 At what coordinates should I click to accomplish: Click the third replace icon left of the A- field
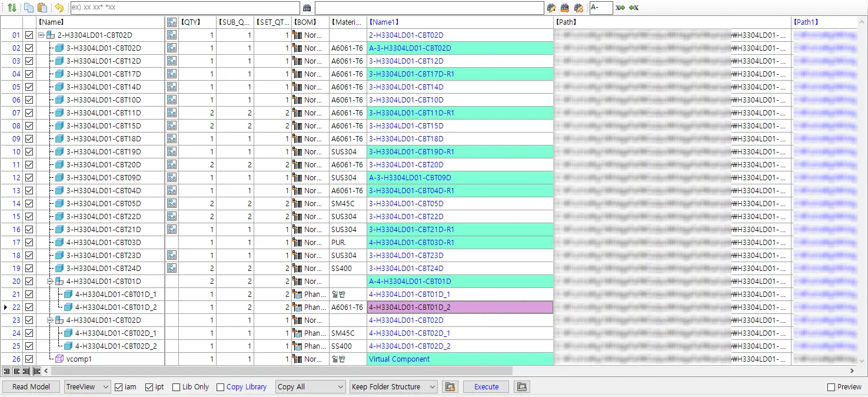coord(578,8)
